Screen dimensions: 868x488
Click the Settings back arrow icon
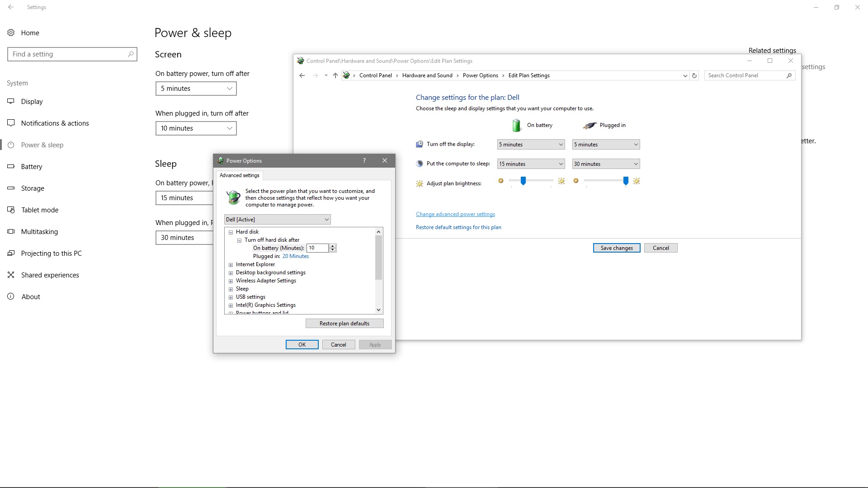[11, 7]
